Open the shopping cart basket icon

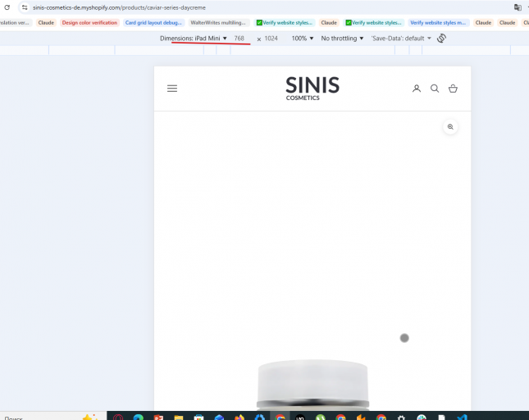pos(453,89)
